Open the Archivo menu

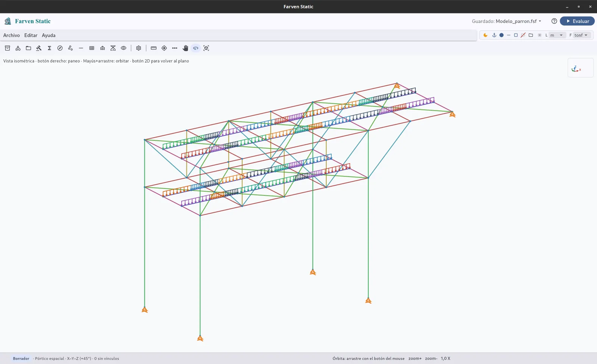click(x=12, y=35)
